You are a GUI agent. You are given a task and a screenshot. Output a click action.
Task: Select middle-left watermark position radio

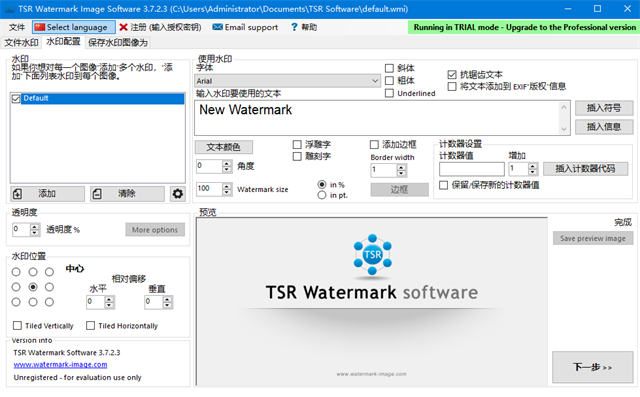pos(16,287)
